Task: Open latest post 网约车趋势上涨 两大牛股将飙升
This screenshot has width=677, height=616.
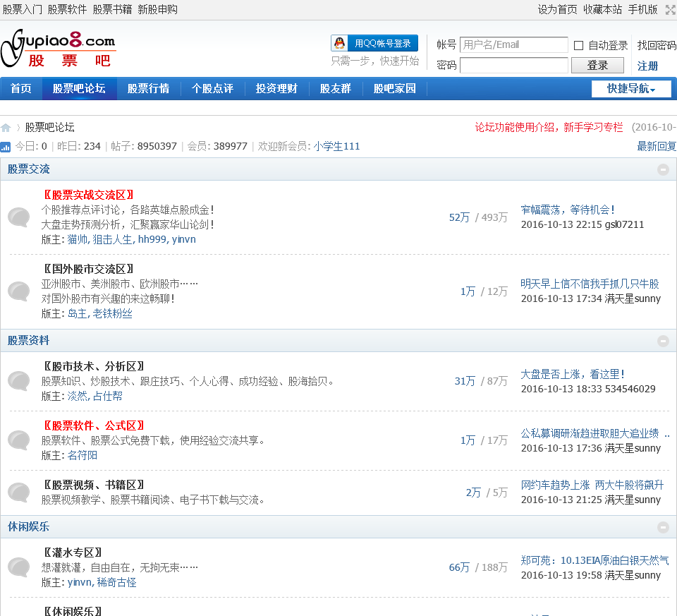Action: pyautogui.click(x=592, y=485)
